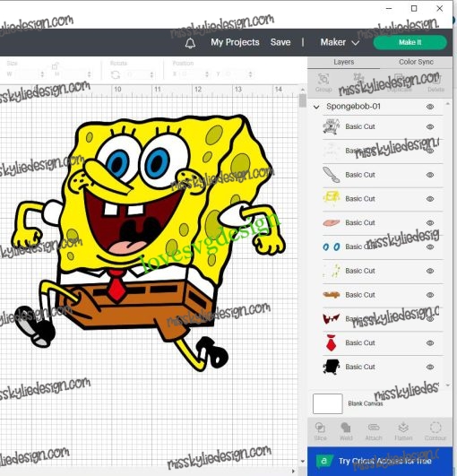Toggle visibility of yellow body layer
457x476 pixels.
(x=430, y=199)
